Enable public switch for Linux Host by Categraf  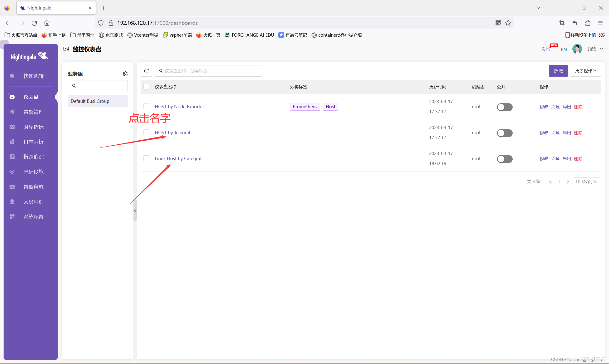(x=505, y=159)
